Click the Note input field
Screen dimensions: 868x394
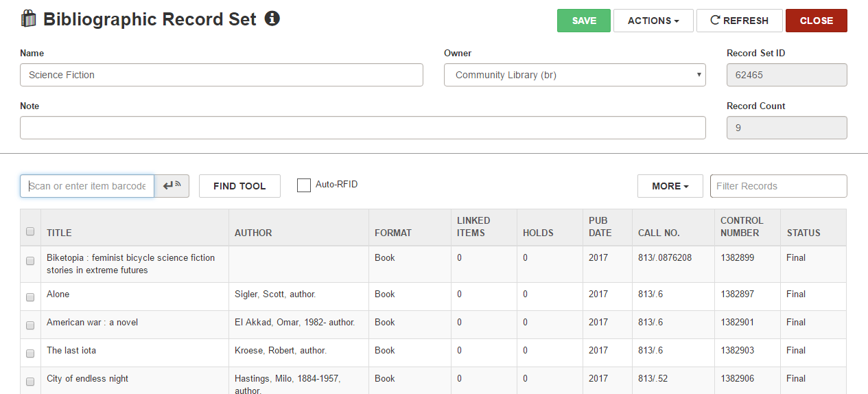pos(363,128)
